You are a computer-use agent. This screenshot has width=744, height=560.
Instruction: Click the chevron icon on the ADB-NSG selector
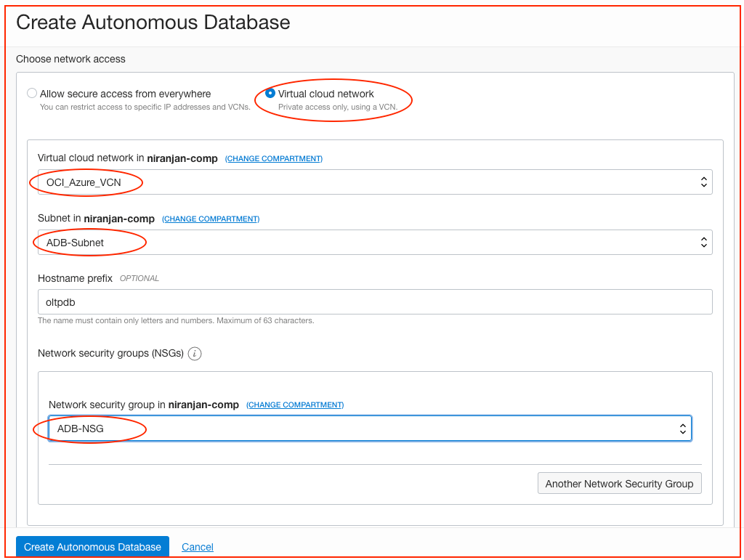[683, 429]
